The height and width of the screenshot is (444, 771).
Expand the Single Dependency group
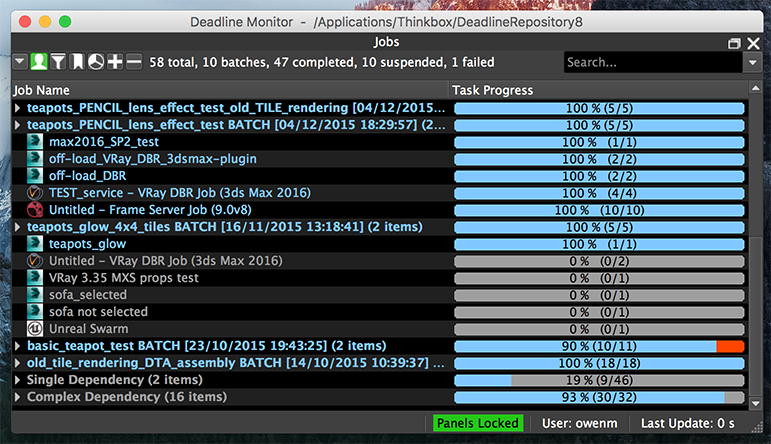18,380
